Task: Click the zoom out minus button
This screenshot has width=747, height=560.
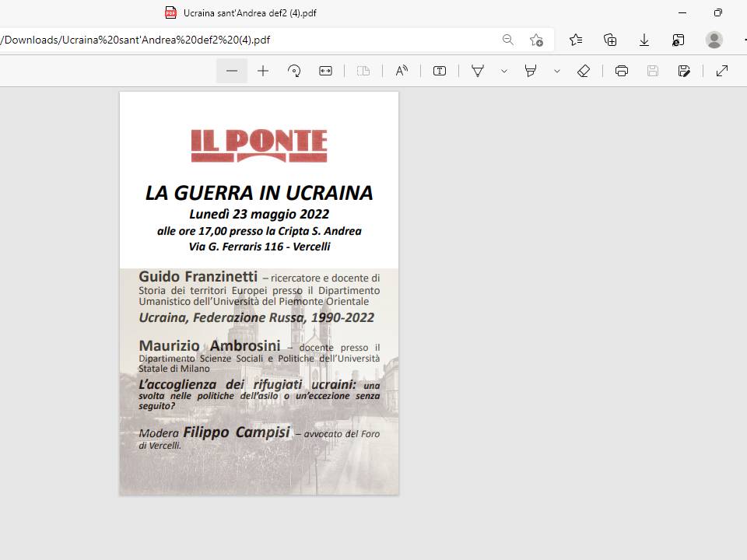Action: click(232, 71)
